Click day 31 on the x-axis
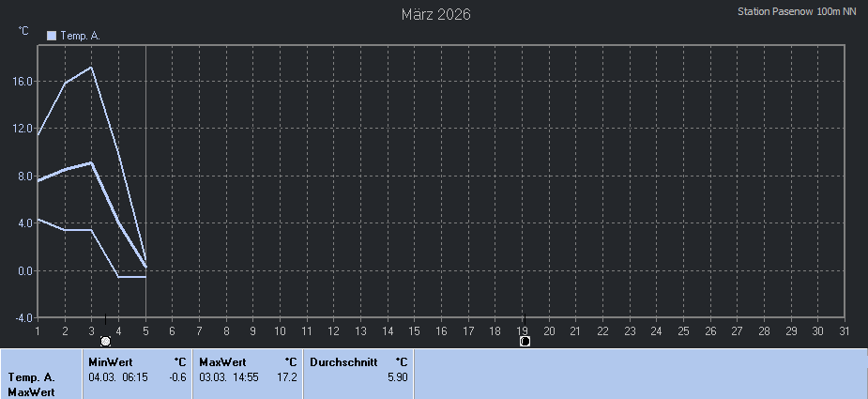This screenshot has height=399, width=868. [x=845, y=330]
